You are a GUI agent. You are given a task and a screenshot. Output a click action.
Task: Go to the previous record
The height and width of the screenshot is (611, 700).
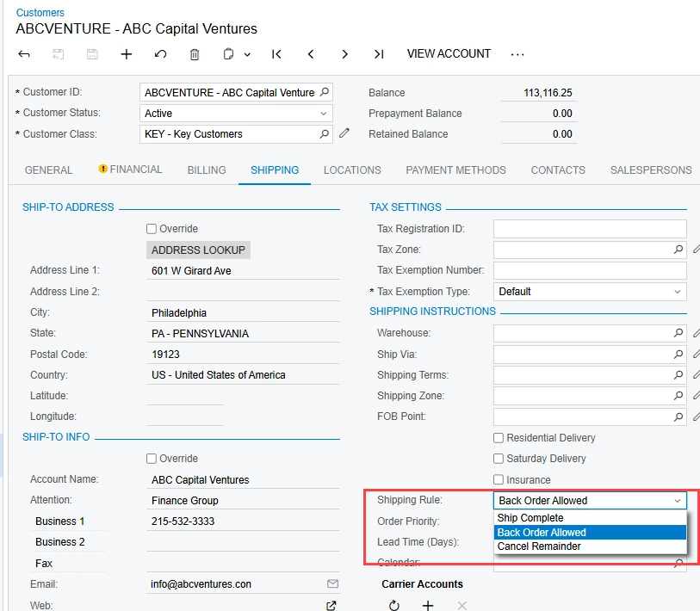click(311, 54)
